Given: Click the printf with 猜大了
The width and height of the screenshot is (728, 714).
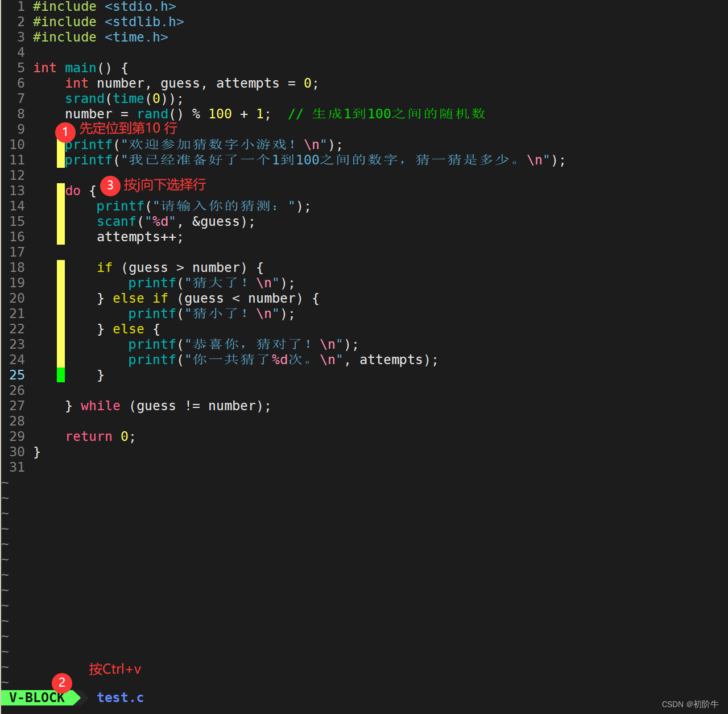Looking at the screenshot, I should (x=212, y=283).
